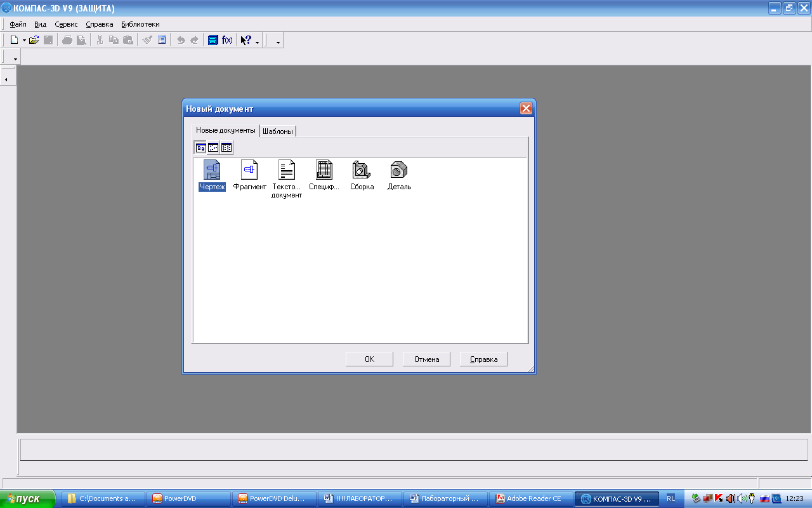
Task: Open the Вид menu
Action: (x=41, y=24)
